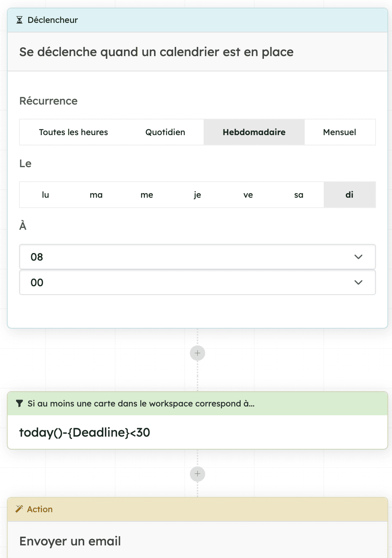
Task: Add step below the filter condition
Action: (x=198, y=474)
